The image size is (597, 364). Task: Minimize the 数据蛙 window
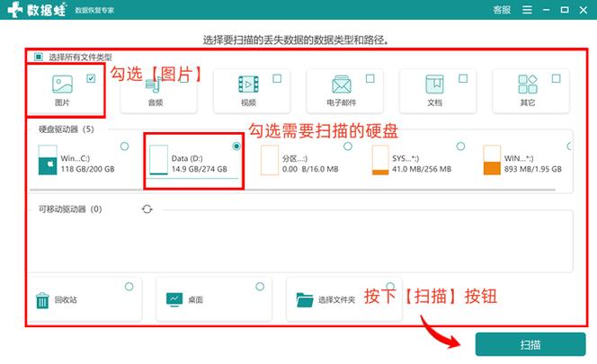tap(547, 10)
